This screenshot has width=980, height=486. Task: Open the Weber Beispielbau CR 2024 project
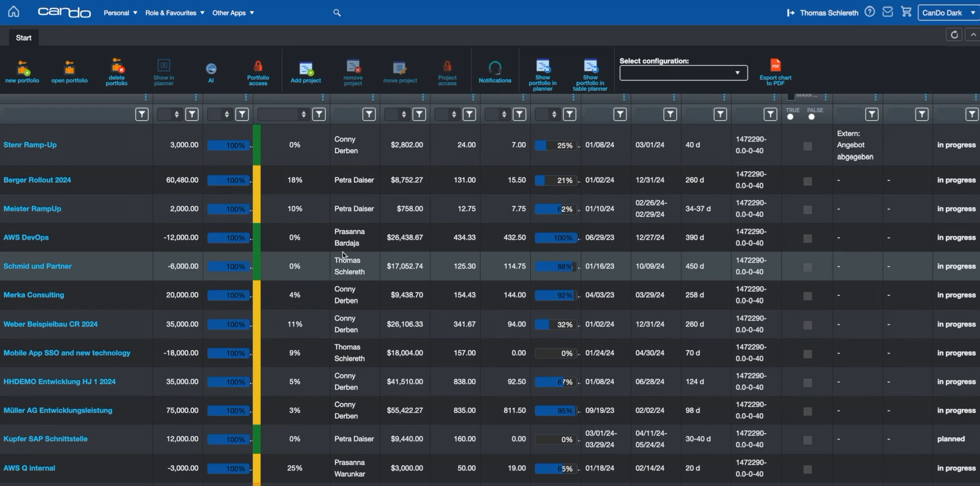point(51,324)
